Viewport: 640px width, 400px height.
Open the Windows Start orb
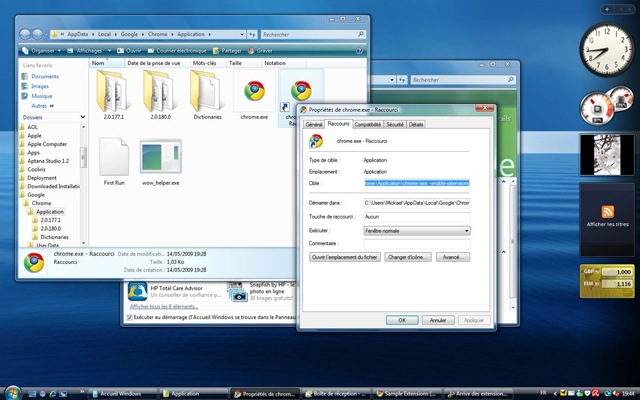[x=13, y=393]
